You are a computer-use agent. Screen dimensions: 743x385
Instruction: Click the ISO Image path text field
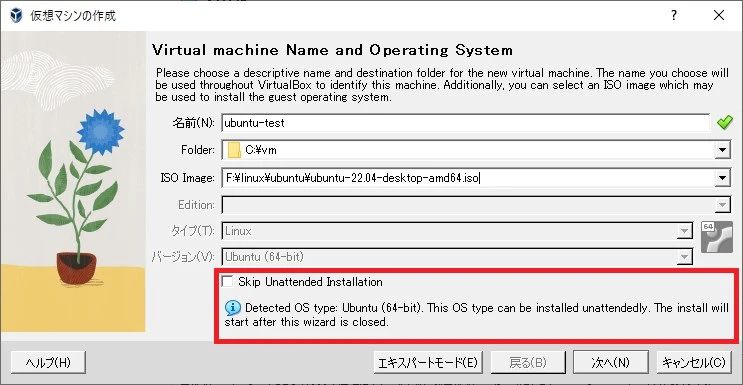click(x=467, y=178)
